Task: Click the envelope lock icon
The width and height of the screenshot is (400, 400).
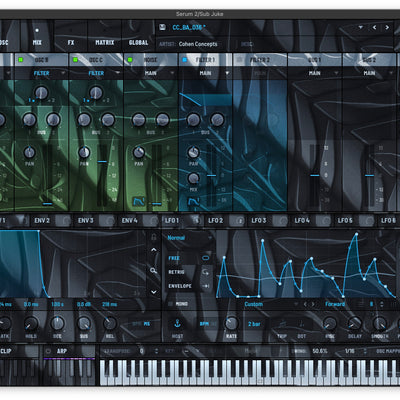Action: pos(153,237)
